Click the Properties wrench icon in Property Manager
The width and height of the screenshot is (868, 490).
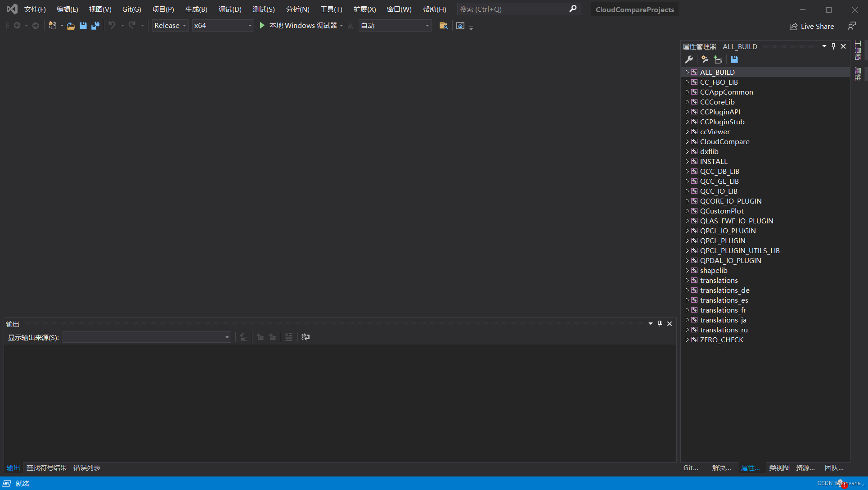click(x=689, y=59)
